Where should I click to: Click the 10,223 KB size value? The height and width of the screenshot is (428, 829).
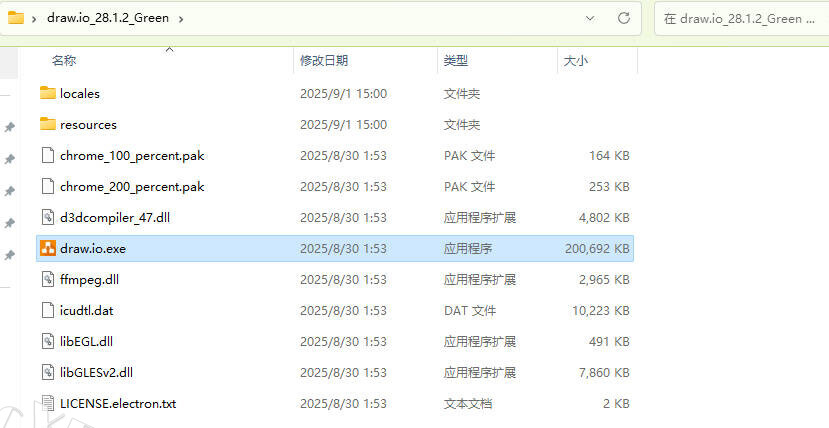601,311
